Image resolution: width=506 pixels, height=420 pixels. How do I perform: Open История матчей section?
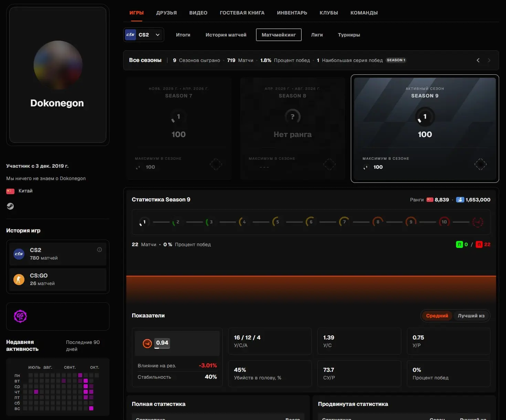coord(226,35)
